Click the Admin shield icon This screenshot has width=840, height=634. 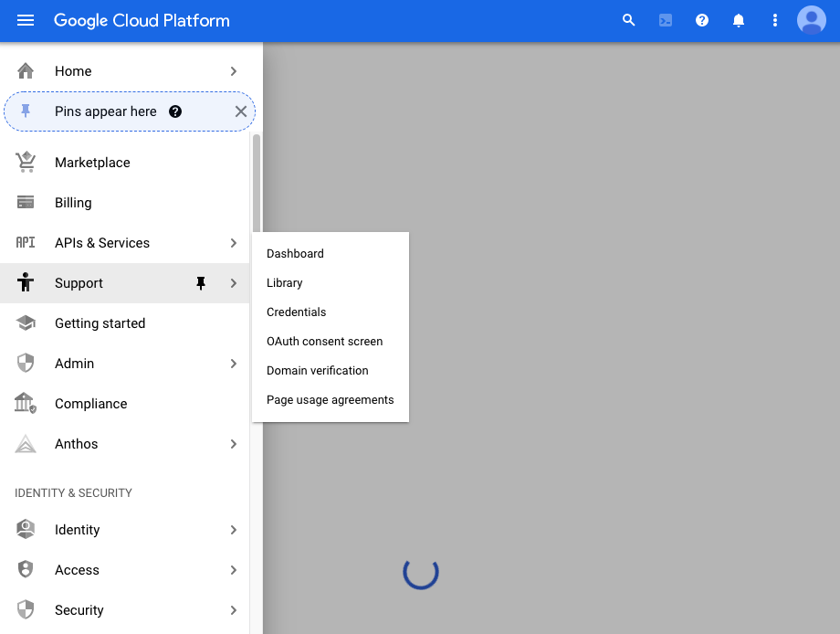pos(26,363)
